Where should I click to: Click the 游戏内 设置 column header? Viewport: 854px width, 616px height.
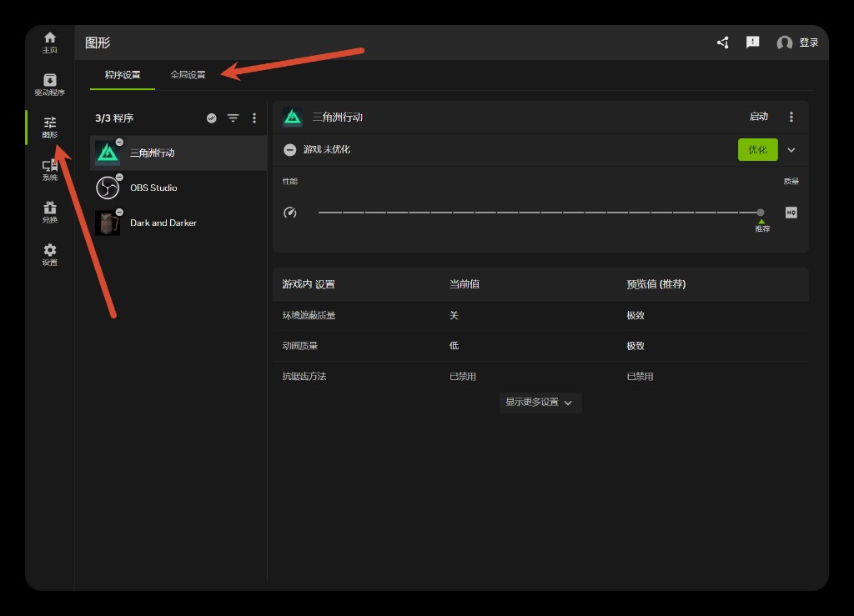coord(309,284)
